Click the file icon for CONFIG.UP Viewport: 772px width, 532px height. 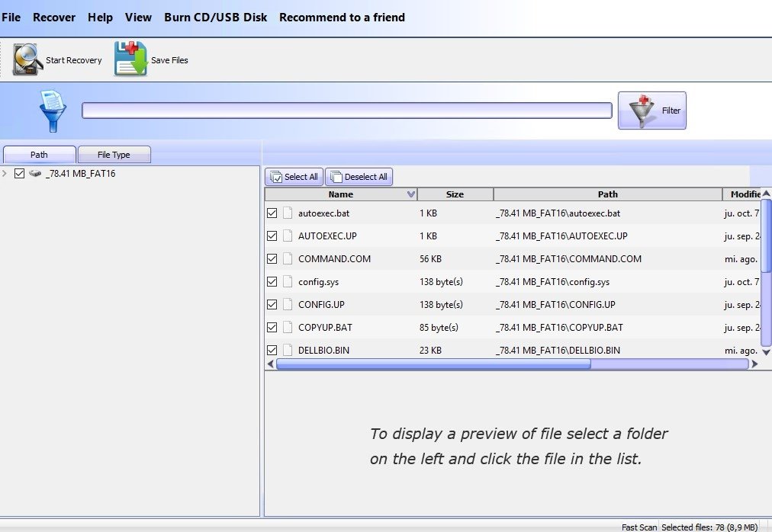[x=288, y=304]
